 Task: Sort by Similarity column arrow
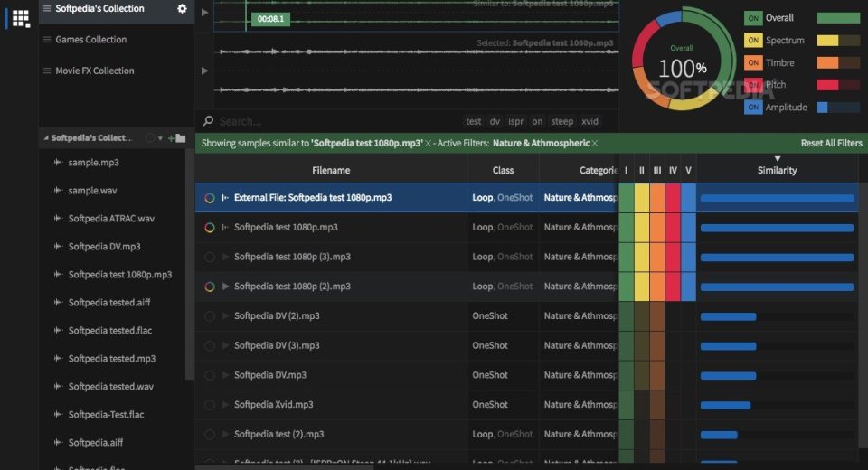(778, 159)
